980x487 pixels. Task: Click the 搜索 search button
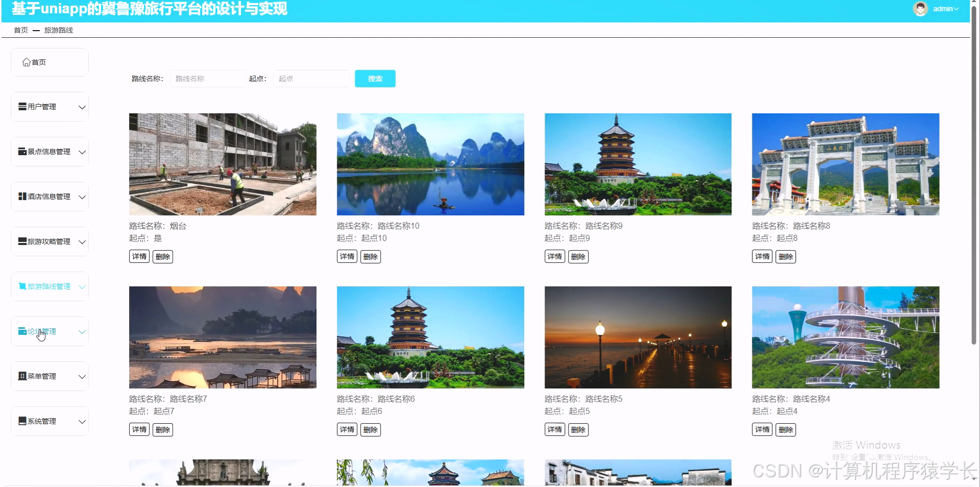[375, 79]
